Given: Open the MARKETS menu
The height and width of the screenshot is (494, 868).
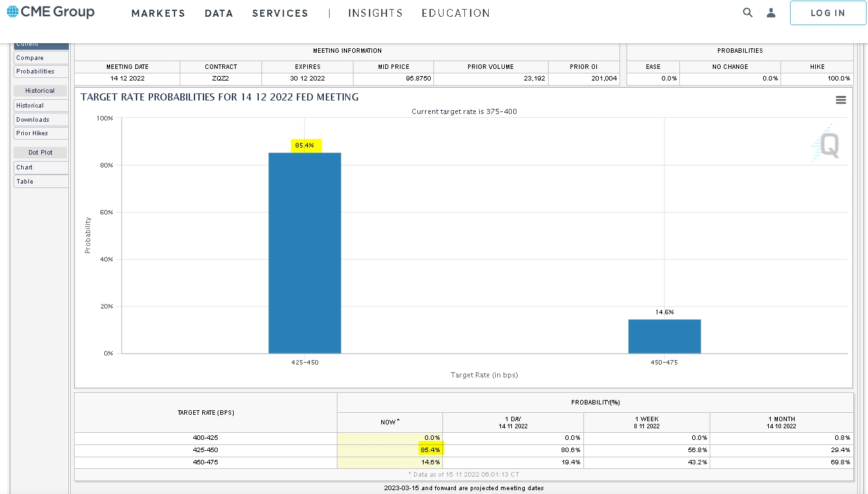Looking at the screenshot, I should tap(158, 13).
